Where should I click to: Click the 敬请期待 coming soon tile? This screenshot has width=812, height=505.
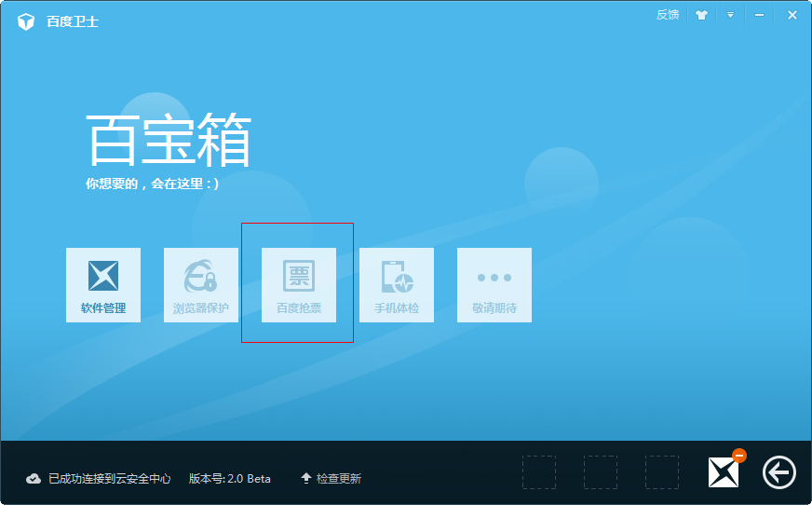(494, 285)
